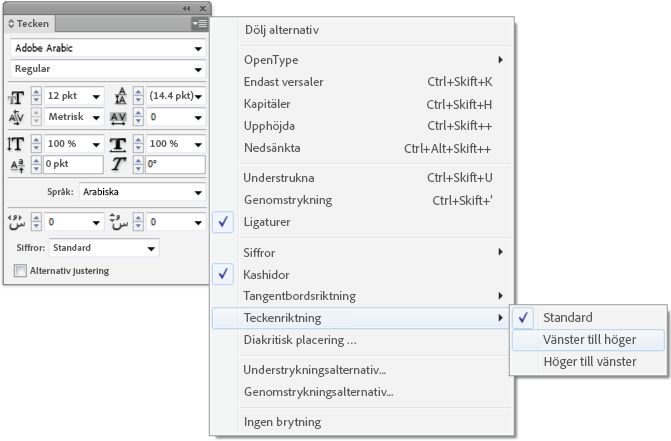Choose Nedsänkta menu item
Screen dimensions: 671x441
(x=362, y=148)
